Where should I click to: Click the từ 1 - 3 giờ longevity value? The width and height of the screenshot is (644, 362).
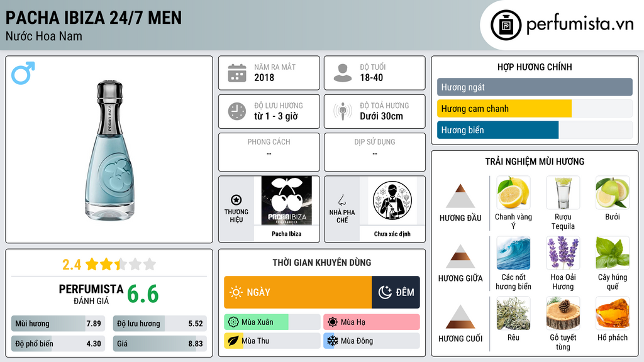(x=276, y=116)
